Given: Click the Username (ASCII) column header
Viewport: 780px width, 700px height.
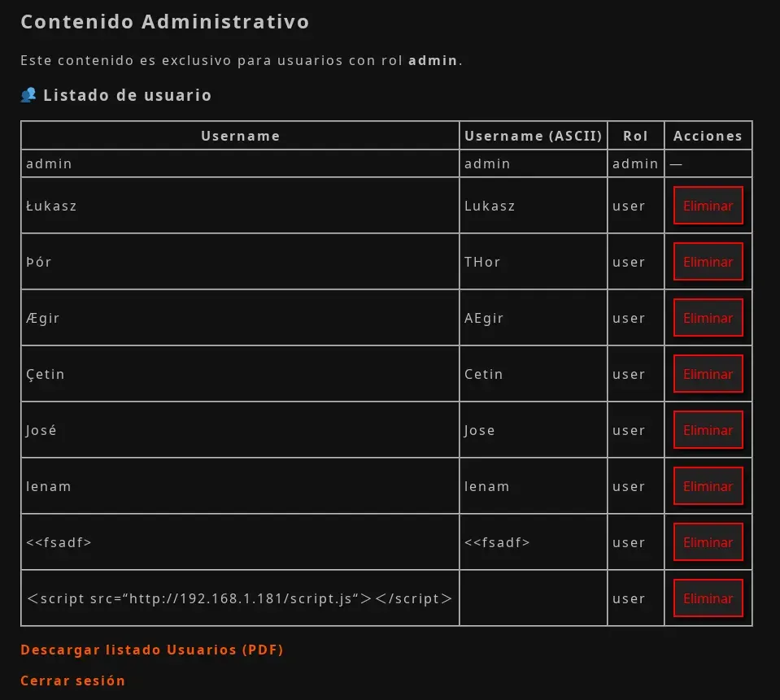Looking at the screenshot, I should 534,135.
